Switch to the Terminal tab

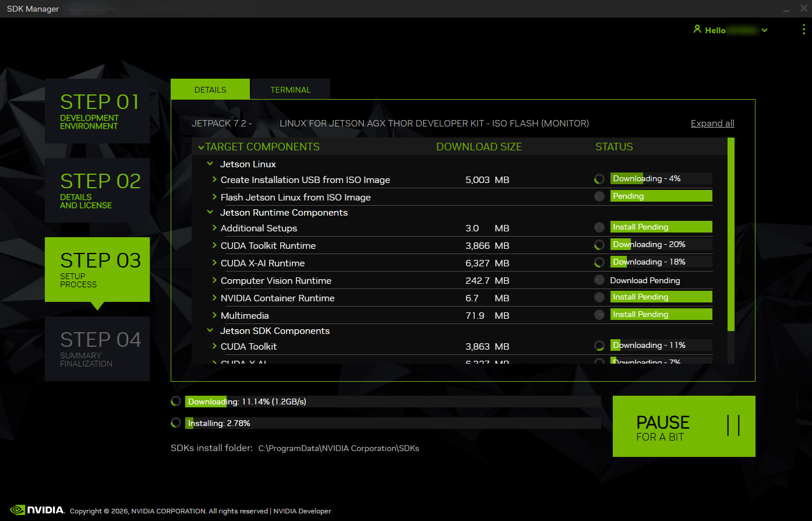(290, 89)
